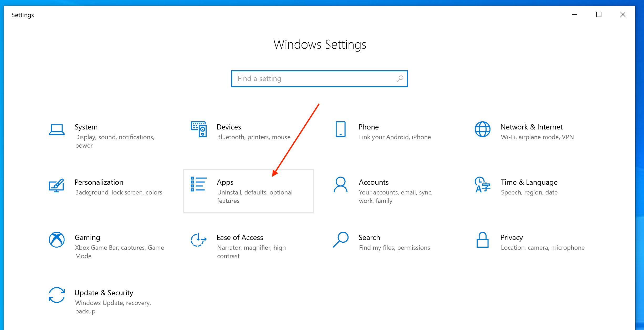Click the Update & Security refresh icon
Screen dimensions: 644x330
pos(57,295)
